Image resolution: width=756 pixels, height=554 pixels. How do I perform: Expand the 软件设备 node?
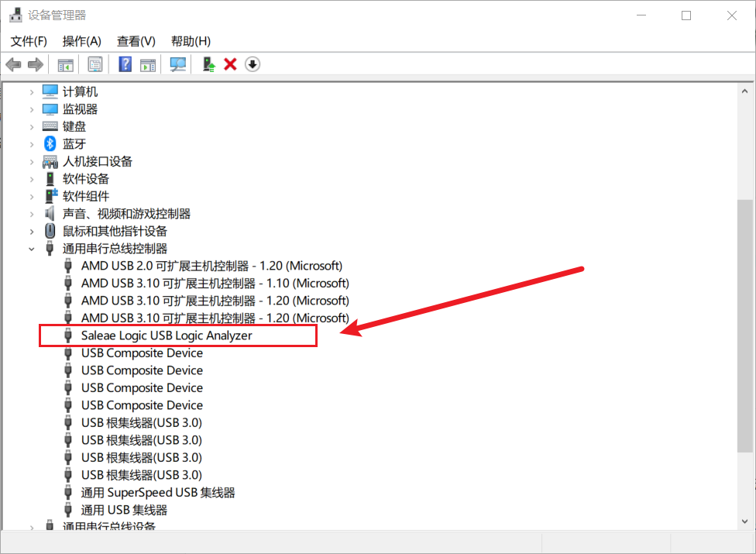point(32,179)
